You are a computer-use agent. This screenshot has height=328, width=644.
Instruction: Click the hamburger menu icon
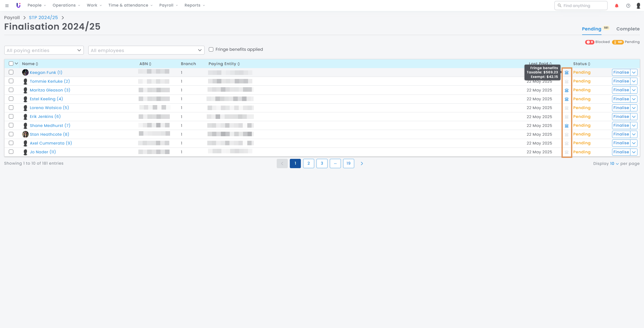click(x=7, y=6)
